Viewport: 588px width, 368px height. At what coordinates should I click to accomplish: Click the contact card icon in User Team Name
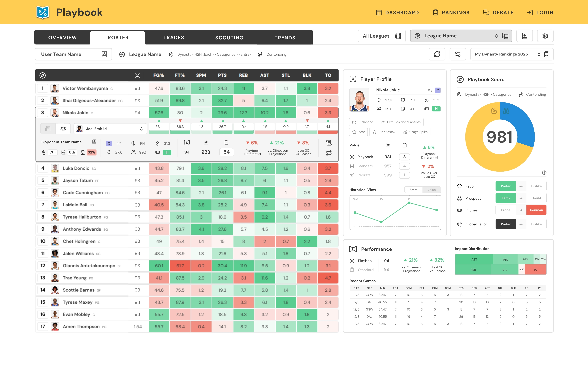coord(104,54)
